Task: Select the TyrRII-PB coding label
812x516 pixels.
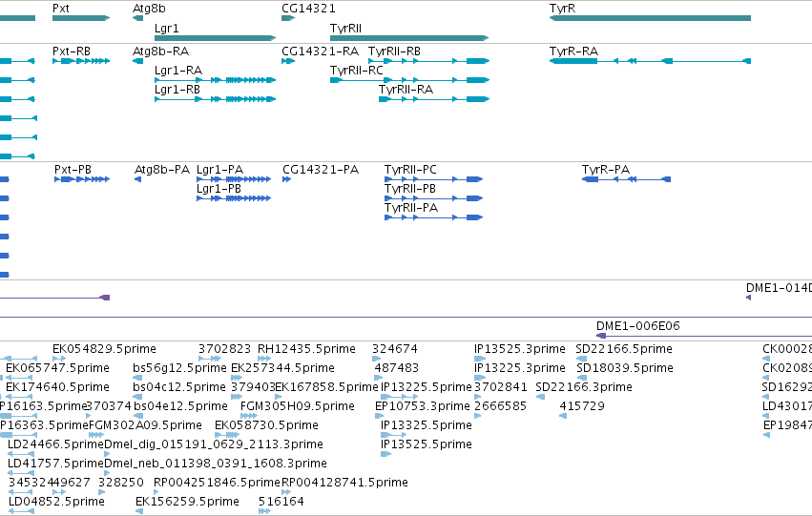Action: click(409, 189)
